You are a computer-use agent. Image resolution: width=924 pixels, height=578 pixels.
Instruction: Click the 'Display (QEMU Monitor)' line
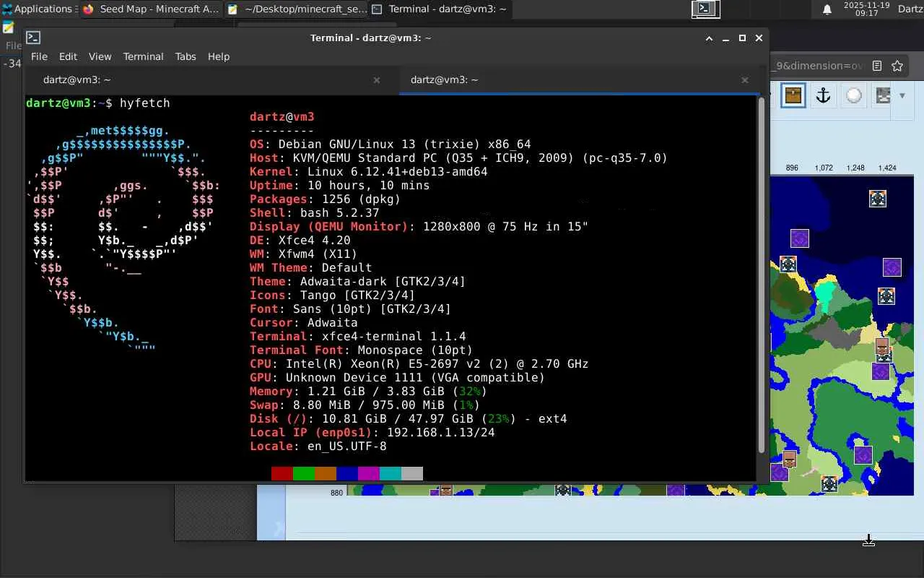[419, 227]
